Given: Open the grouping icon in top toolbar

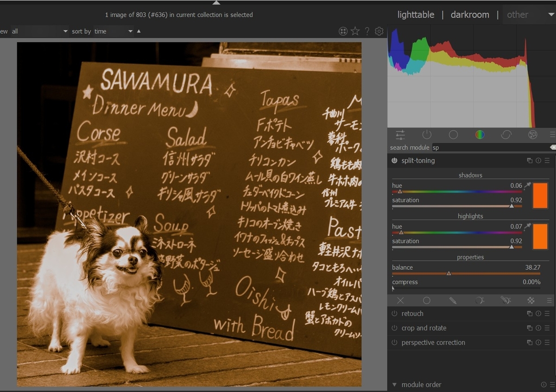Looking at the screenshot, I should (x=343, y=31).
